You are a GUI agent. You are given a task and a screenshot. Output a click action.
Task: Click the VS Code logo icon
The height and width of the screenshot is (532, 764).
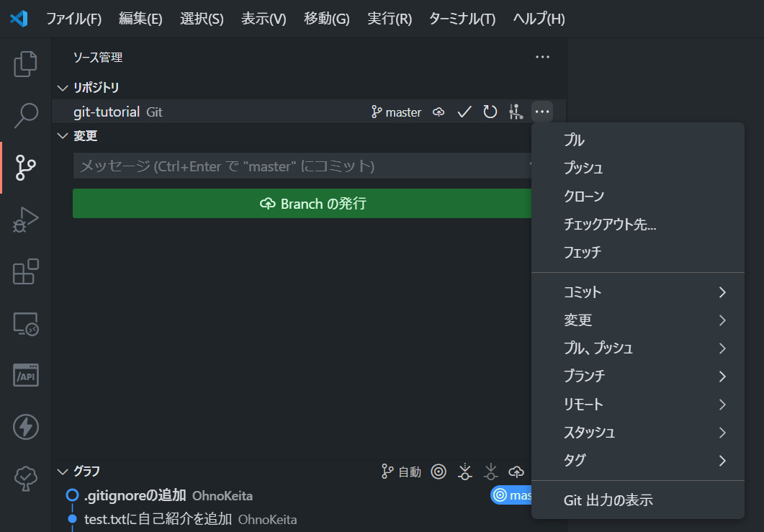click(x=19, y=19)
